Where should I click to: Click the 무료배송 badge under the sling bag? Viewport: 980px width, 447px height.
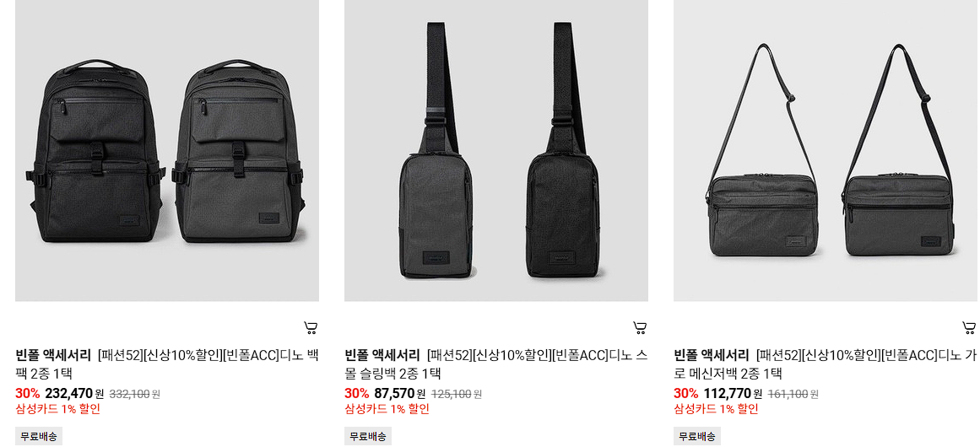point(368,436)
